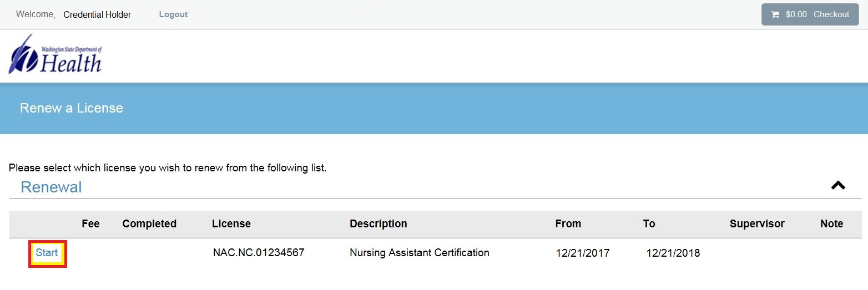Click the 12/21/2017 From date

tap(582, 253)
